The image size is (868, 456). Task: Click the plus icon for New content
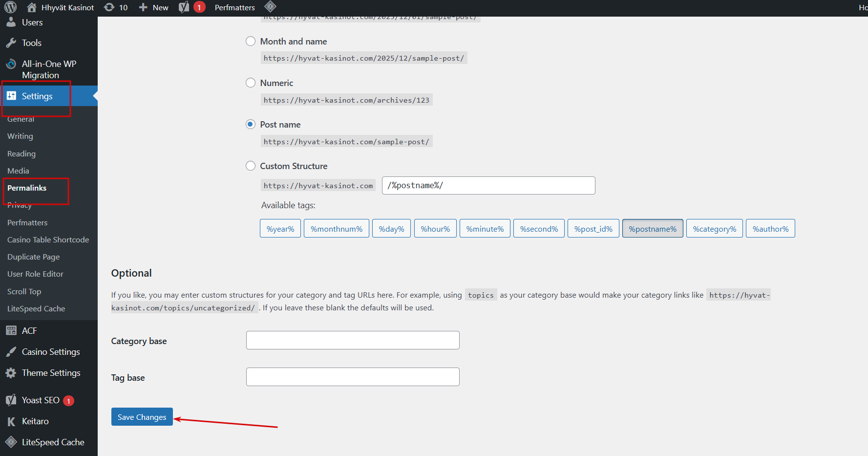pyautogui.click(x=143, y=7)
